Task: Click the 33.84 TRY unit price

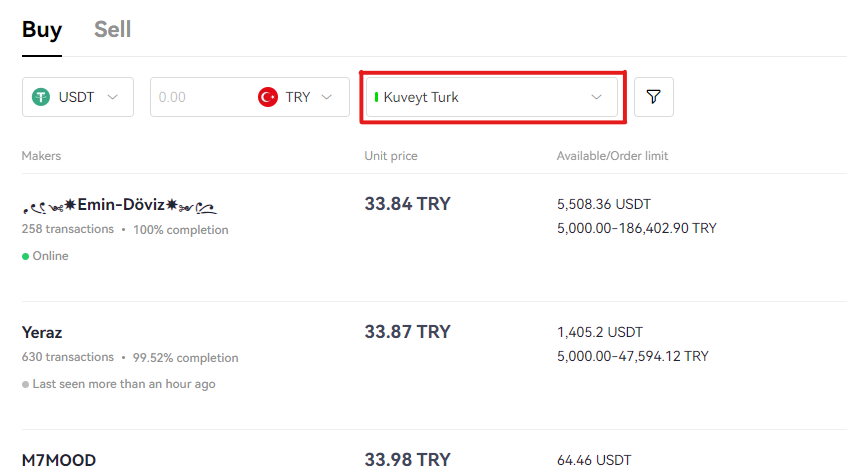Action: point(407,204)
